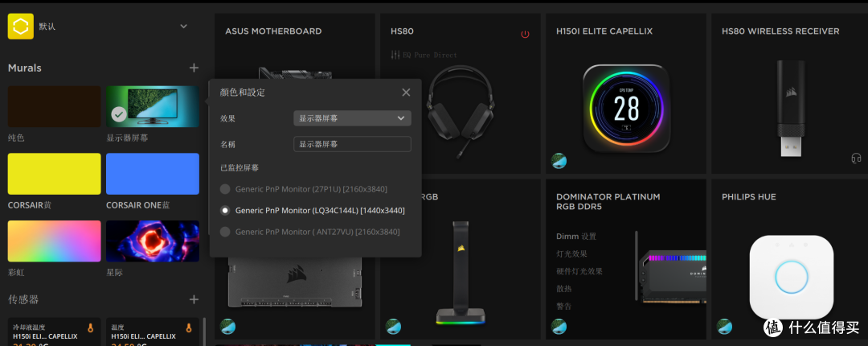Select the 纯色 mural thumbnail
This screenshot has height=346, width=868.
tap(55, 106)
